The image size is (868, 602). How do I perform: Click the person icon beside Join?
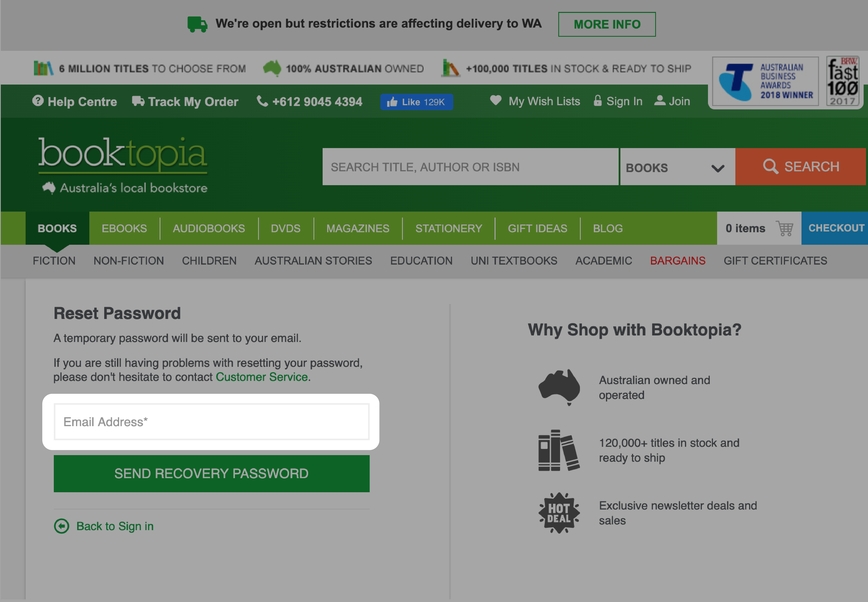660,100
